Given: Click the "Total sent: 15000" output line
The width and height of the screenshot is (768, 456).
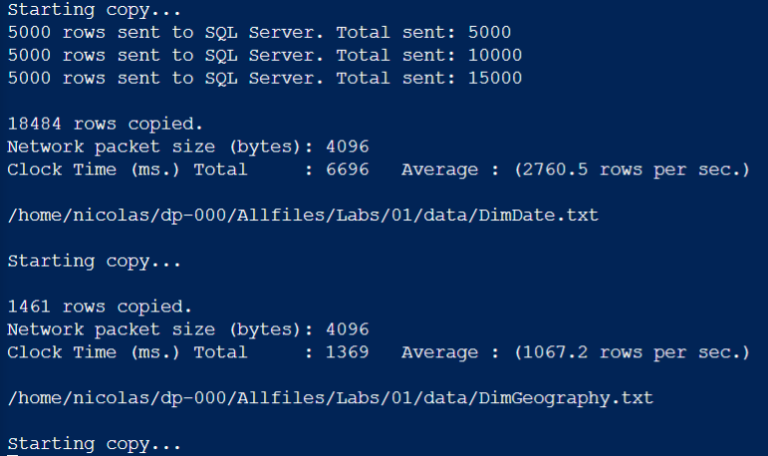Looking at the screenshot, I should click(x=264, y=78).
